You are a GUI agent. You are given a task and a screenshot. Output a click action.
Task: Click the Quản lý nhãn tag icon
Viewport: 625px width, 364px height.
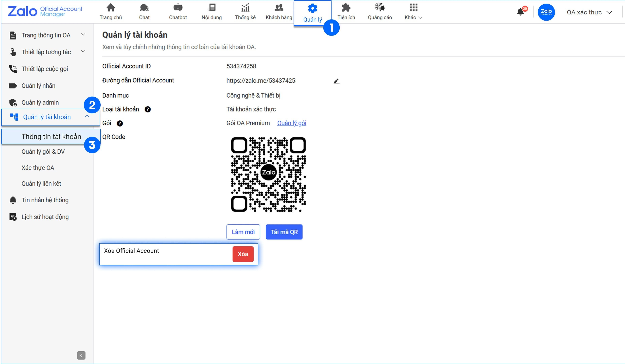pyautogui.click(x=13, y=86)
